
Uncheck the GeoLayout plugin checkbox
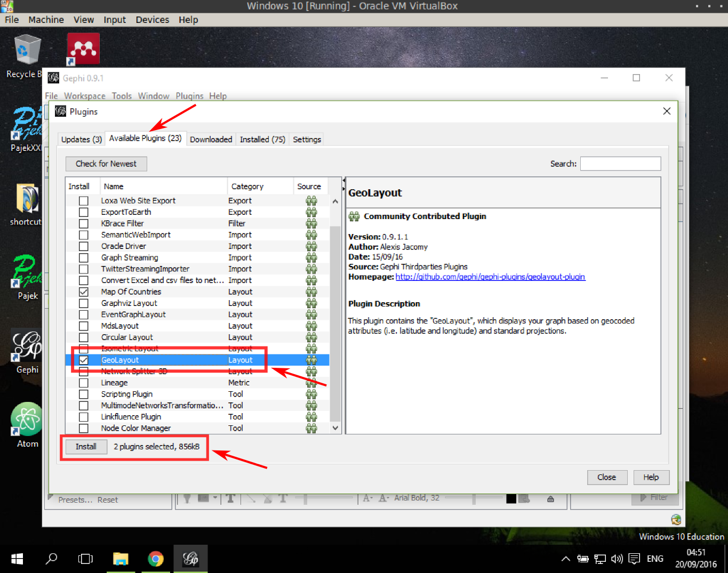pyautogui.click(x=84, y=360)
